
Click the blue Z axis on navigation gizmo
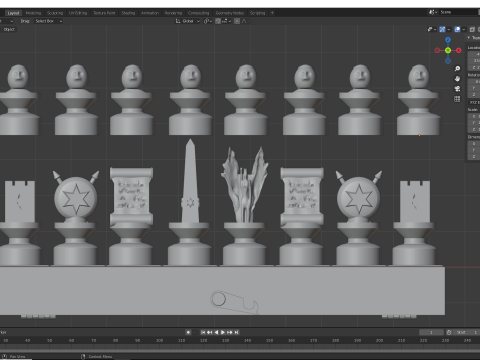point(448,40)
